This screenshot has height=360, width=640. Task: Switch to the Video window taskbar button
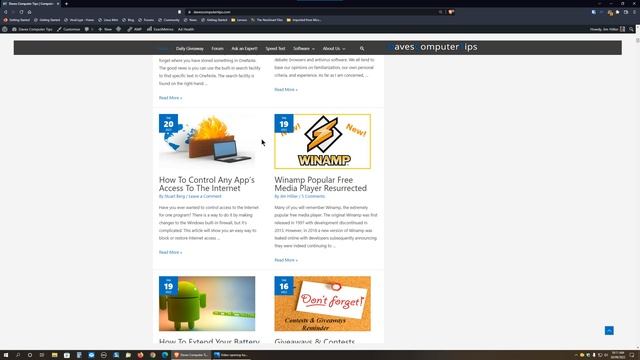[231, 355]
